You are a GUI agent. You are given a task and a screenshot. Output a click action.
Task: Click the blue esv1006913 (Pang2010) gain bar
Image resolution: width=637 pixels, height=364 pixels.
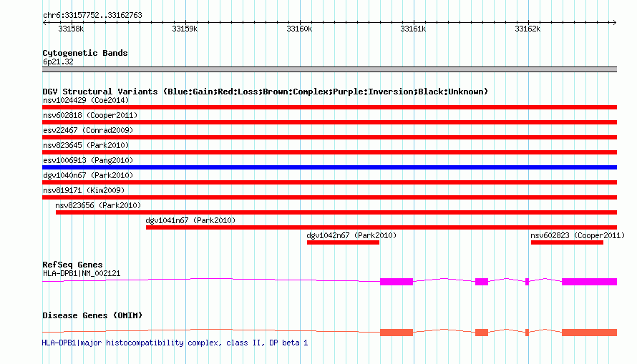pos(329,167)
